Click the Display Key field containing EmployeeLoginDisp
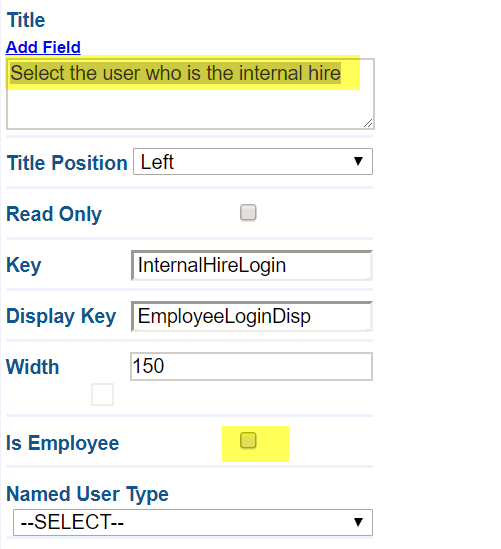501x549 pixels. 252,316
